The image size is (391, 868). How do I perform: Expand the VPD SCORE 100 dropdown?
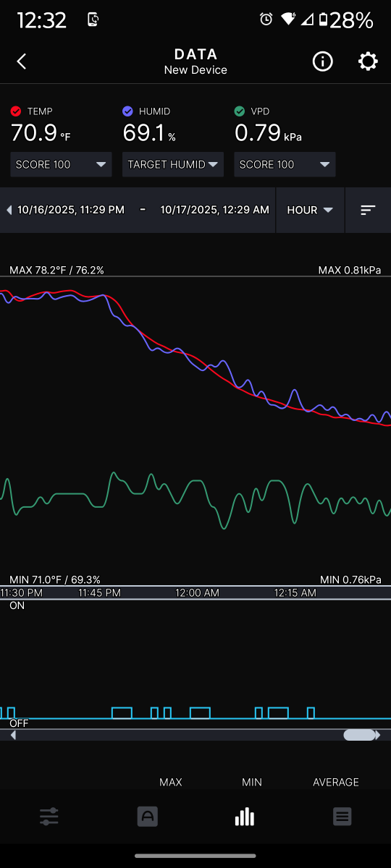[285, 164]
